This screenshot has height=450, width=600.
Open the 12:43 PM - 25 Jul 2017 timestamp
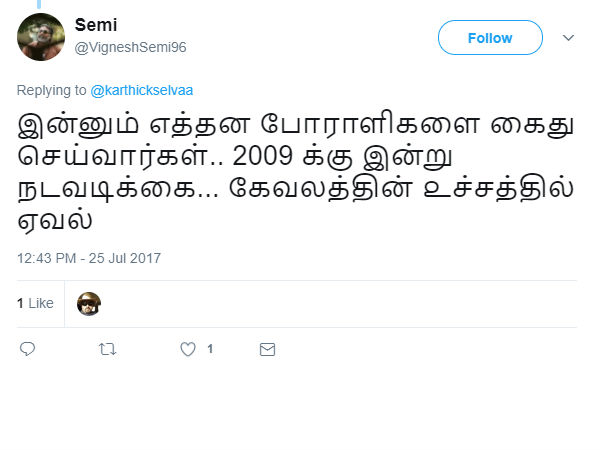[x=89, y=258]
